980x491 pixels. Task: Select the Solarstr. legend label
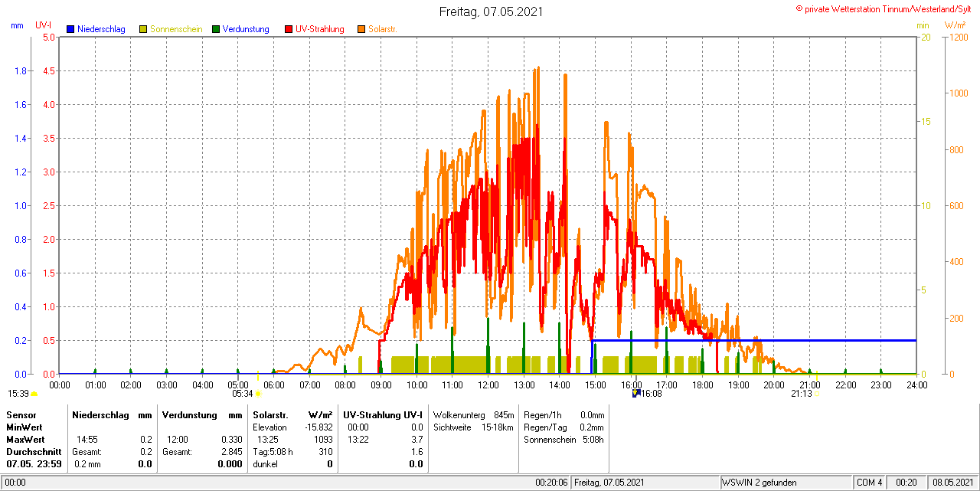coord(383,29)
